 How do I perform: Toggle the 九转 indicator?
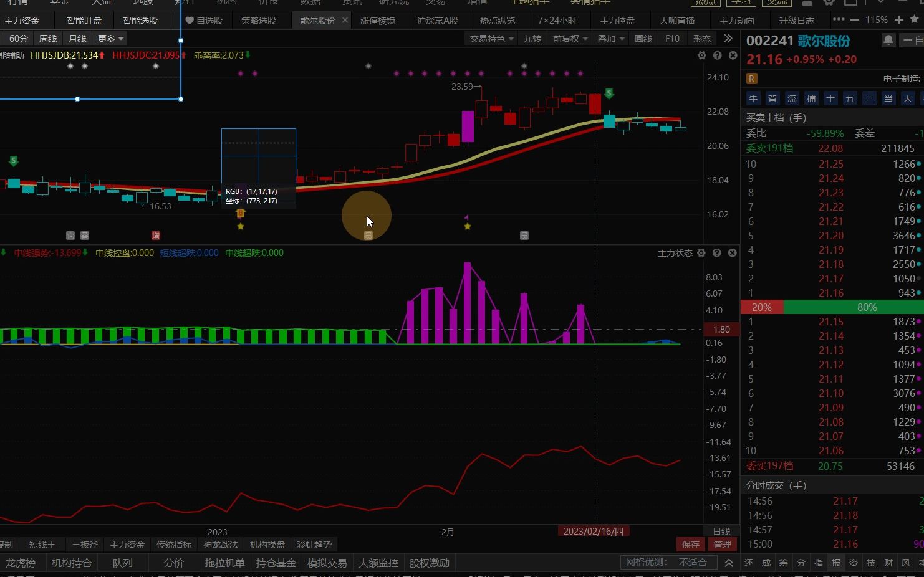click(x=532, y=39)
